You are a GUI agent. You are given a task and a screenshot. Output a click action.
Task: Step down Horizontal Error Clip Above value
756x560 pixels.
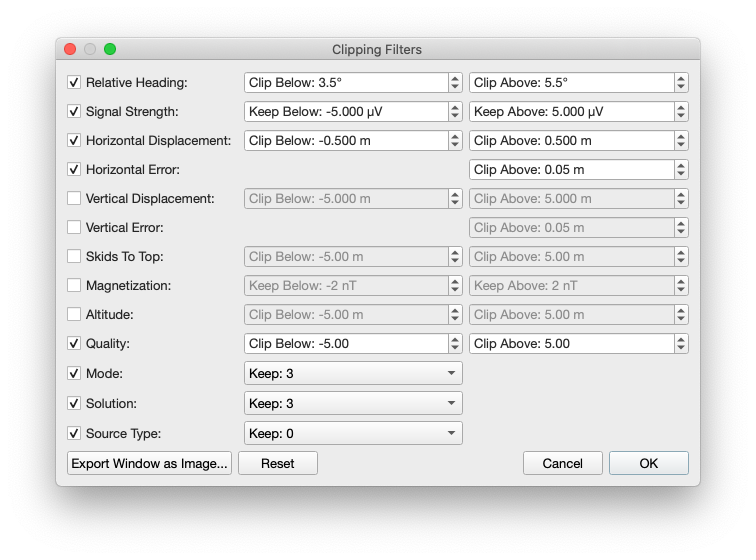tap(681, 174)
